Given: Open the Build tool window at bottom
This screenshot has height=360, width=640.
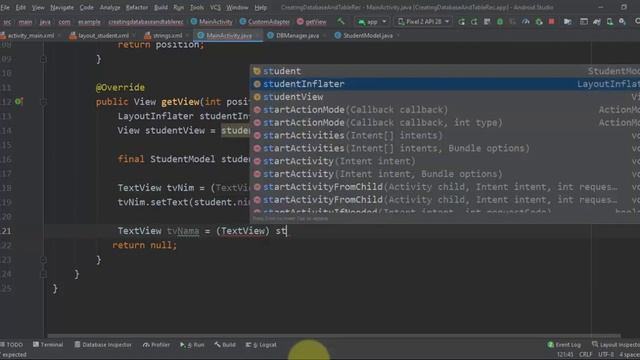Looking at the screenshot, I should pyautogui.click(x=225, y=344).
